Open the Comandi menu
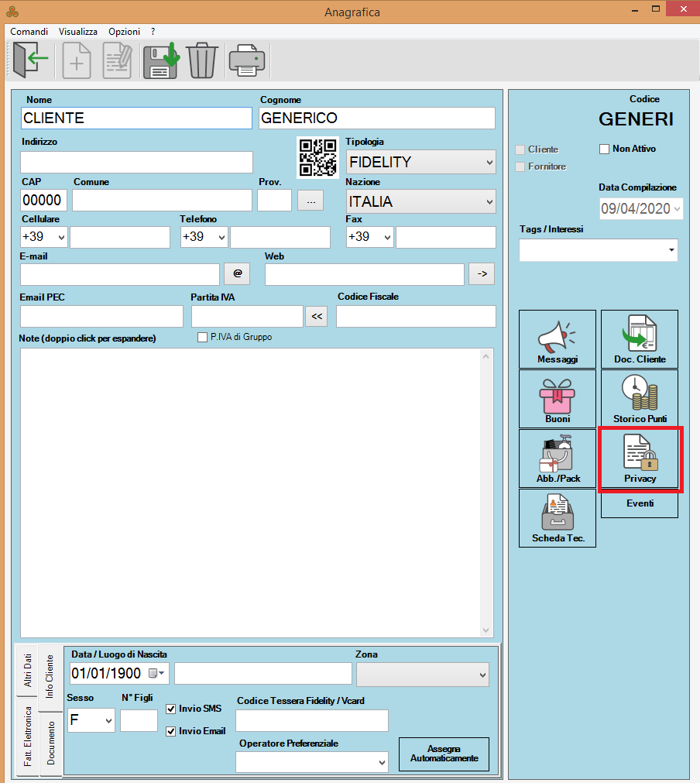The image size is (700, 783). point(29,32)
